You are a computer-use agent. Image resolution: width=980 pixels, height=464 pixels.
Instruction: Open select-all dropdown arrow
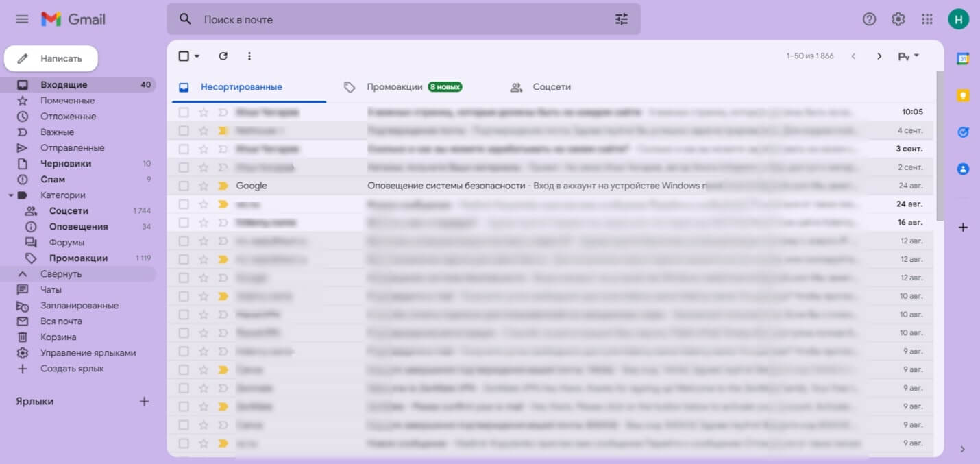(x=197, y=56)
